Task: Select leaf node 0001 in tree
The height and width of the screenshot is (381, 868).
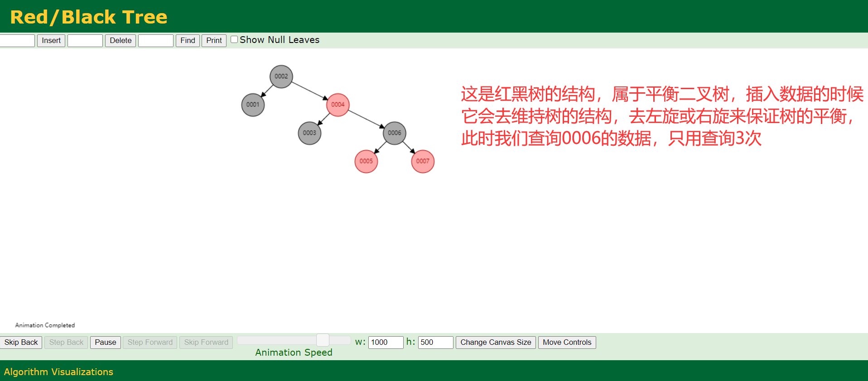Action: point(253,105)
